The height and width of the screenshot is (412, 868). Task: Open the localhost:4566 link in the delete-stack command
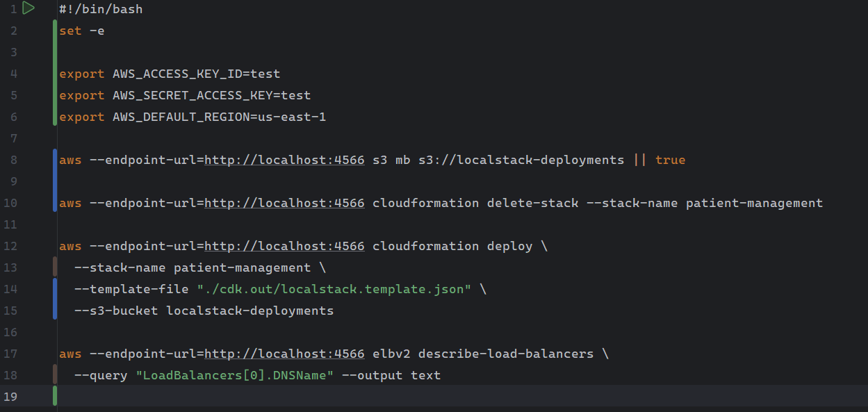point(284,203)
